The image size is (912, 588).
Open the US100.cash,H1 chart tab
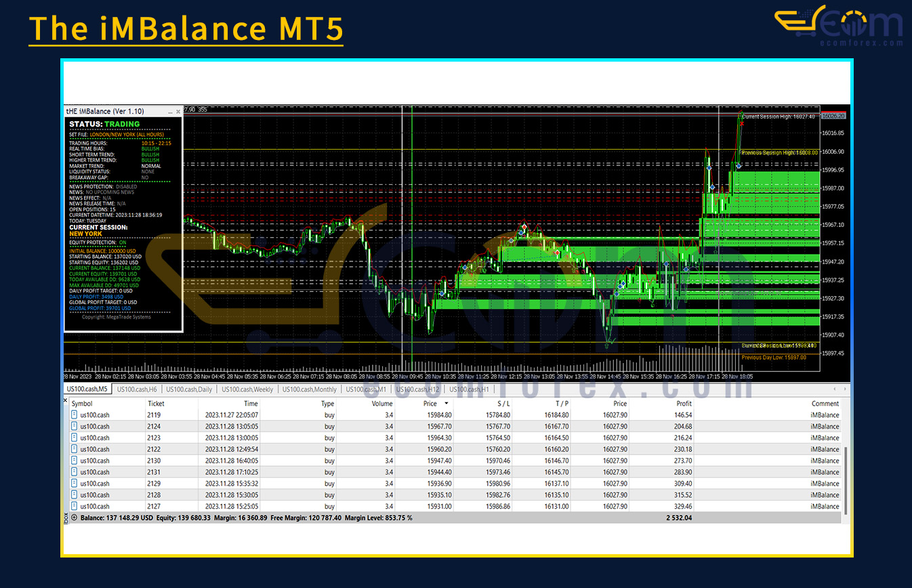[469, 390]
